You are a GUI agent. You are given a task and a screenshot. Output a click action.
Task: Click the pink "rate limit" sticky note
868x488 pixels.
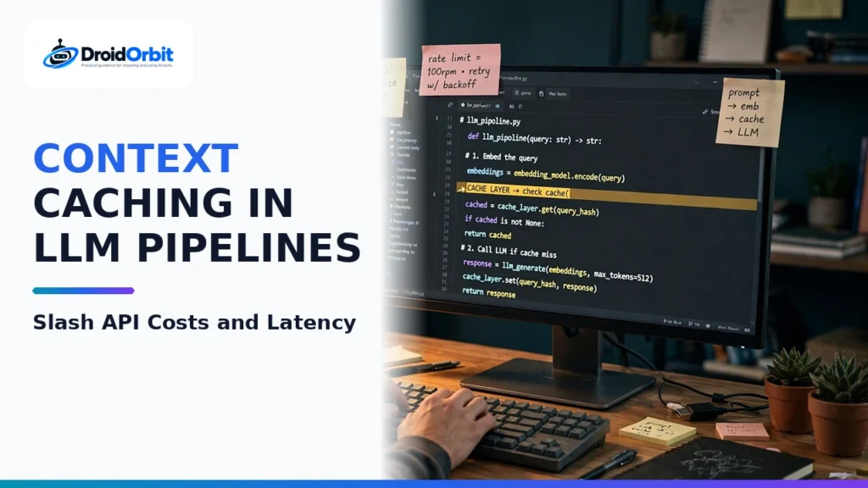459,69
